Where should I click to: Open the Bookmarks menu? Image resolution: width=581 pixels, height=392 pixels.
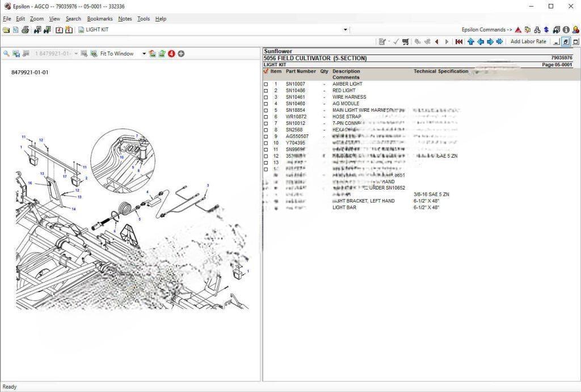pyautogui.click(x=100, y=19)
